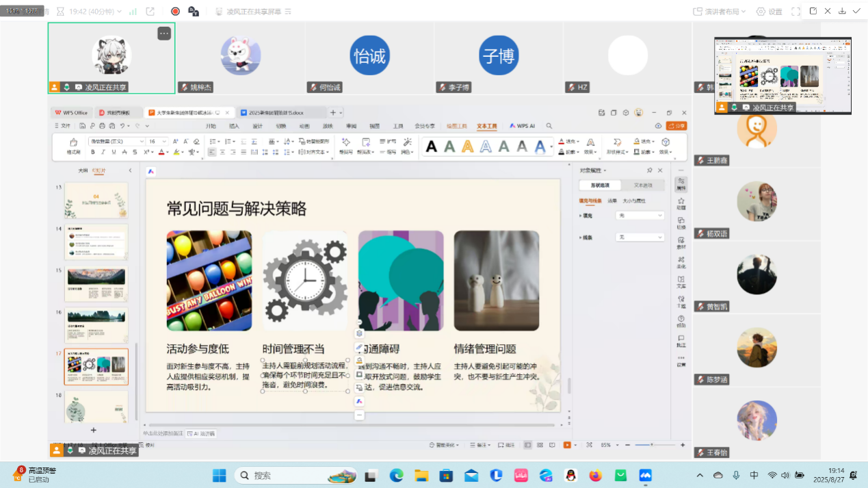Switch to the 文本选项 text options tab
This screenshot has height=488, width=868.
(643, 185)
